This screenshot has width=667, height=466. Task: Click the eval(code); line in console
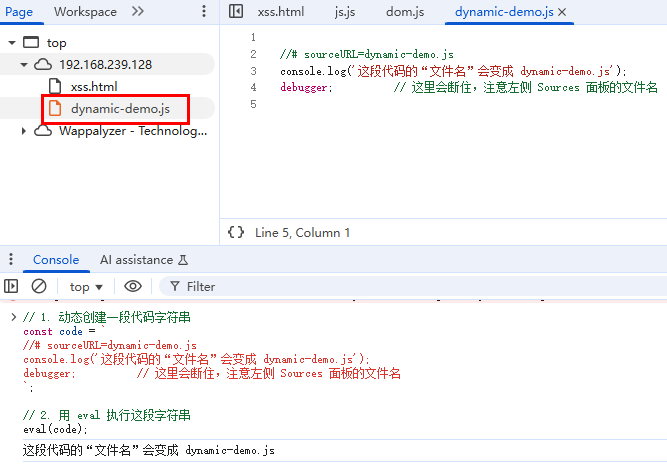[55, 429]
